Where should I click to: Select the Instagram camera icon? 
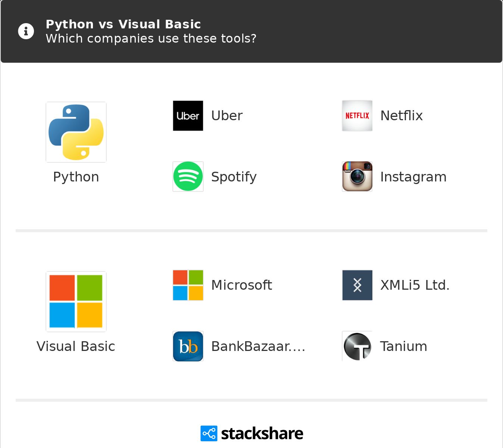[x=357, y=176]
